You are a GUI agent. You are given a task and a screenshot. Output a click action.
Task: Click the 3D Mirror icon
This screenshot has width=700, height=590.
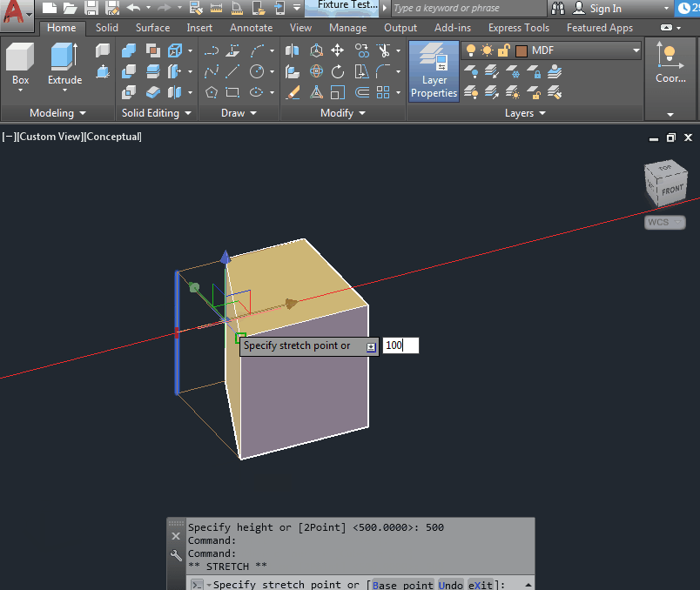(x=292, y=50)
